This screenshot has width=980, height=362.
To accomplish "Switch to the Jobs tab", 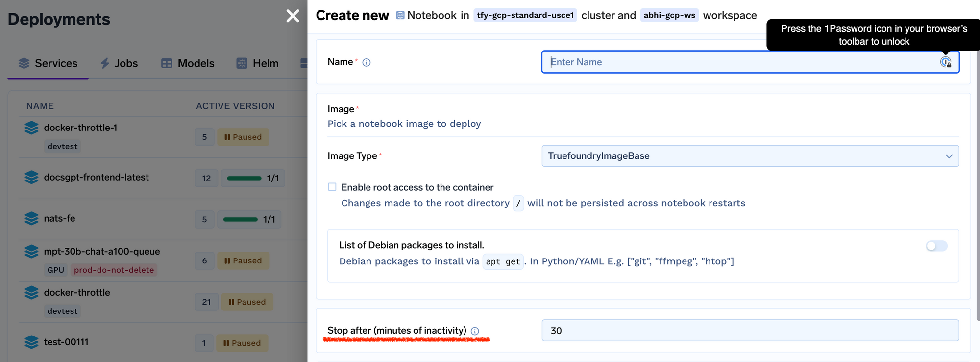I will [x=119, y=63].
